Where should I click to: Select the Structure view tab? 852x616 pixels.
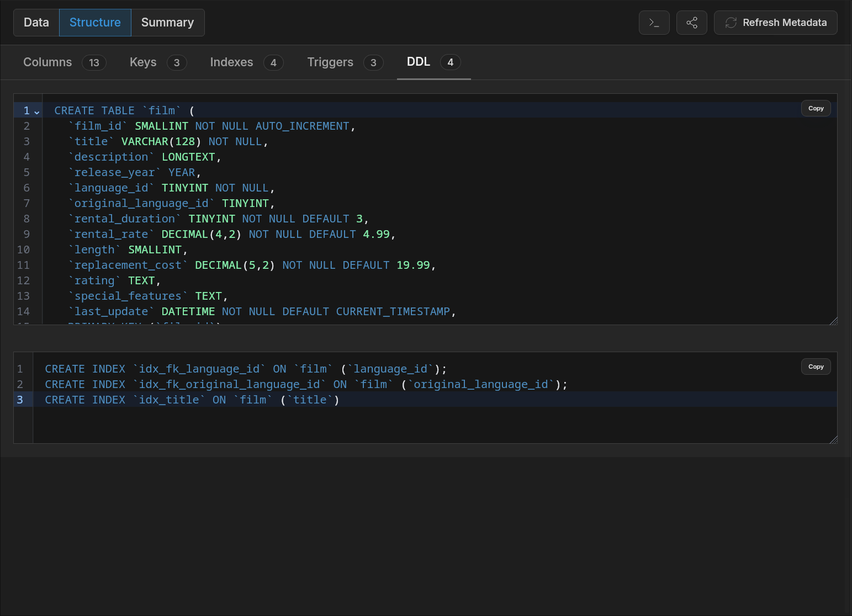pyautogui.click(x=95, y=23)
